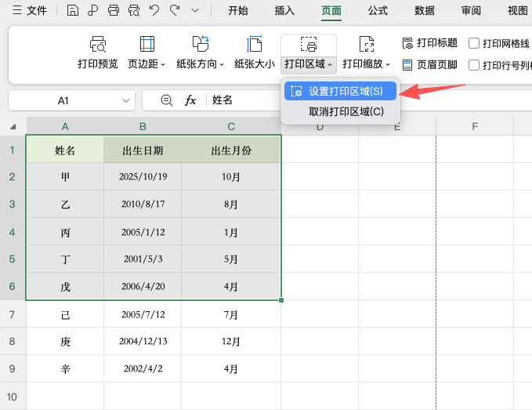Expand the Name Box dropdown chevron
This screenshot has width=532, height=410.
pyautogui.click(x=126, y=100)
